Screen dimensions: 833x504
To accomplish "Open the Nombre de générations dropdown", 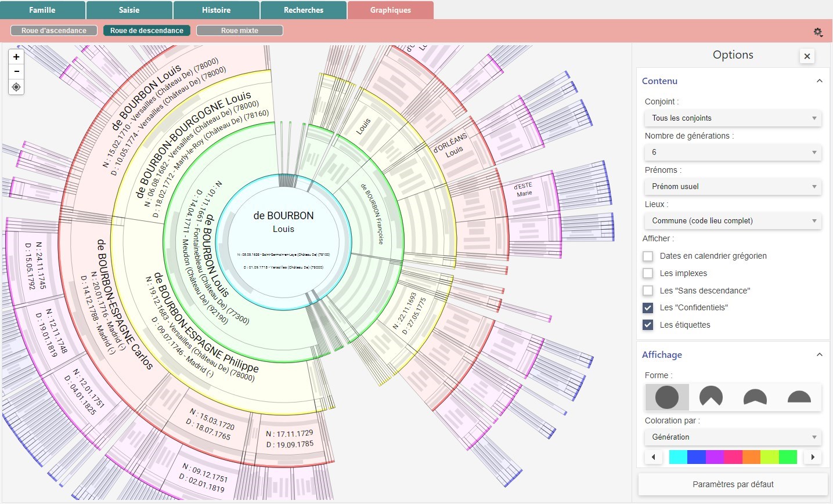I will click(733, 152).
